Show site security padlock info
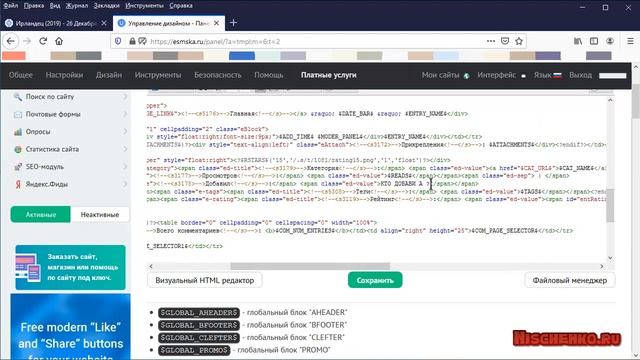640x360 pixels. pos(132,41)
